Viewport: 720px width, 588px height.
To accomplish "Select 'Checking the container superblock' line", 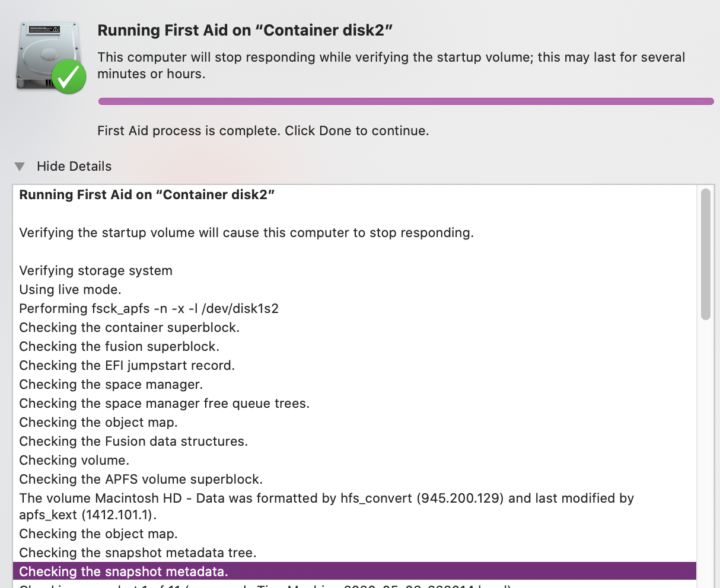I will pyautogui.click(x=129, y=328).
